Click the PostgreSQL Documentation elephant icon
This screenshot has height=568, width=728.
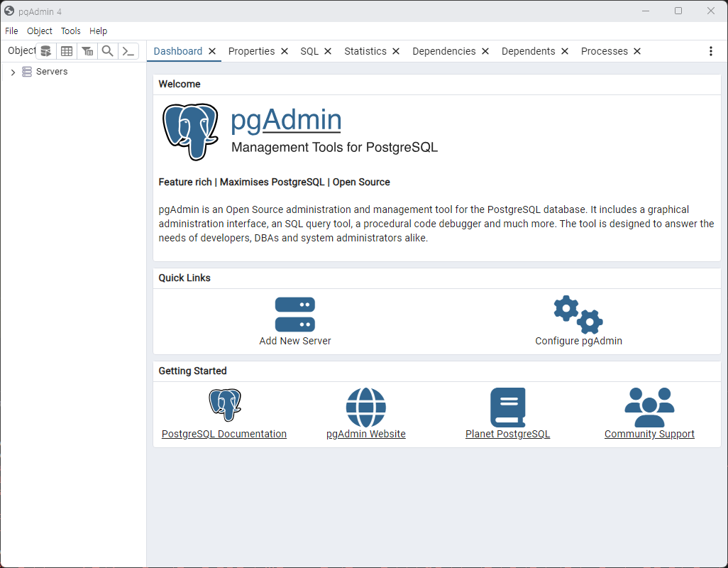[225, 405]
